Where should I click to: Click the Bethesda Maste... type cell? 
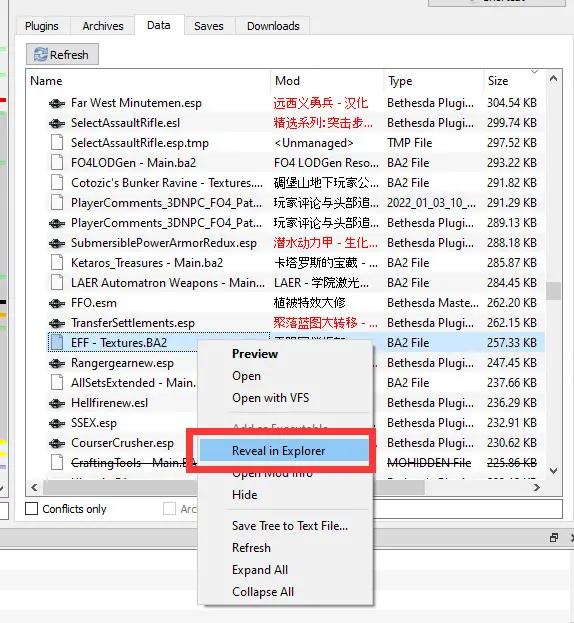coord(433,303)
